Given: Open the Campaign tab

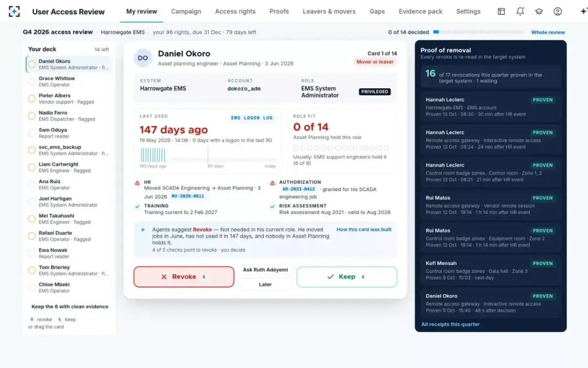Looking at the screenshot, I should 186,11.
